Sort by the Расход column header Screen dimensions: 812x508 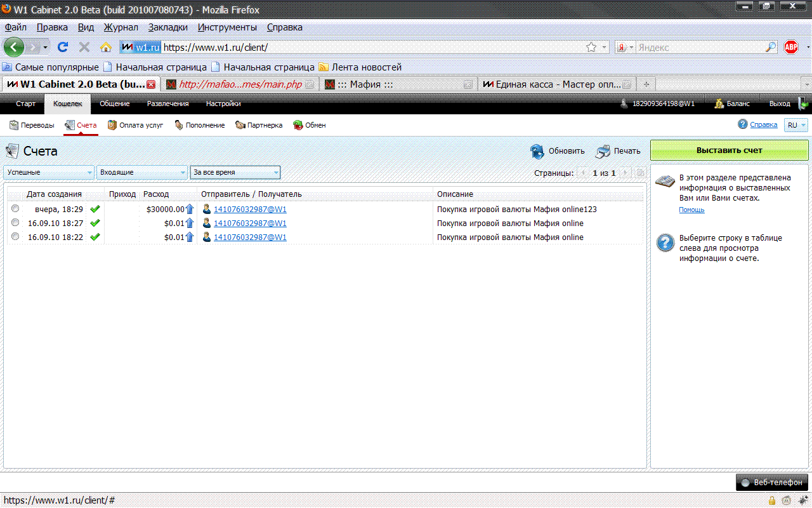(x=156, y=194)
